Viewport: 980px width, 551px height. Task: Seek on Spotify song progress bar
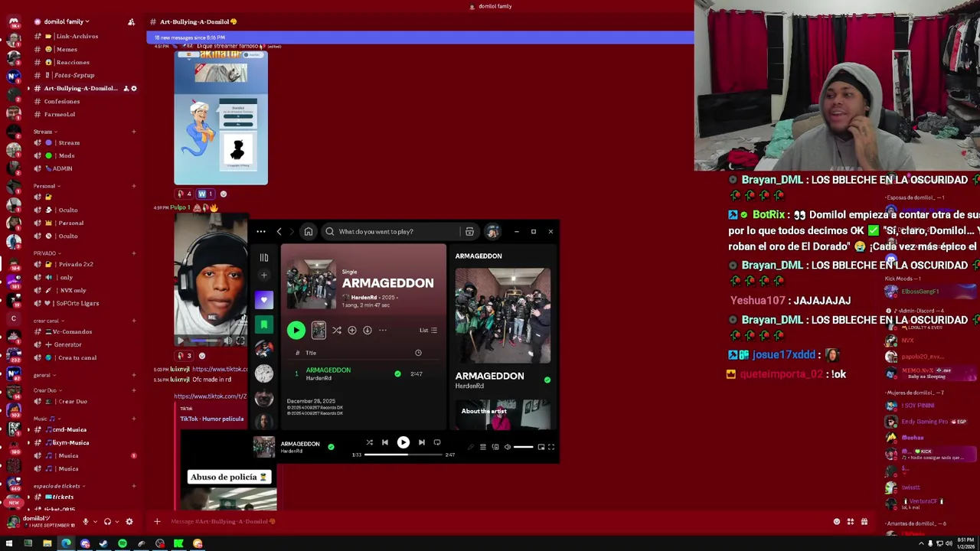pyautogui.click(x=403, y=455)
